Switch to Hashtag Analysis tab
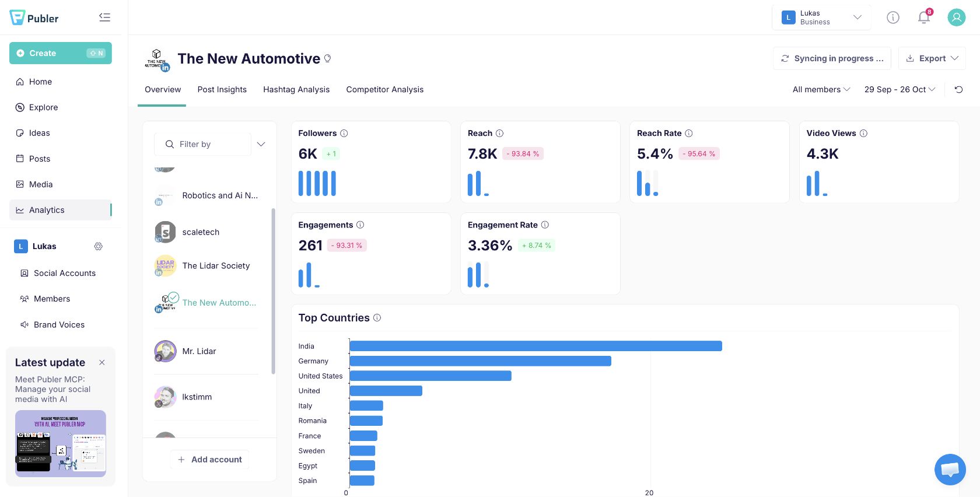 point(296,89)
